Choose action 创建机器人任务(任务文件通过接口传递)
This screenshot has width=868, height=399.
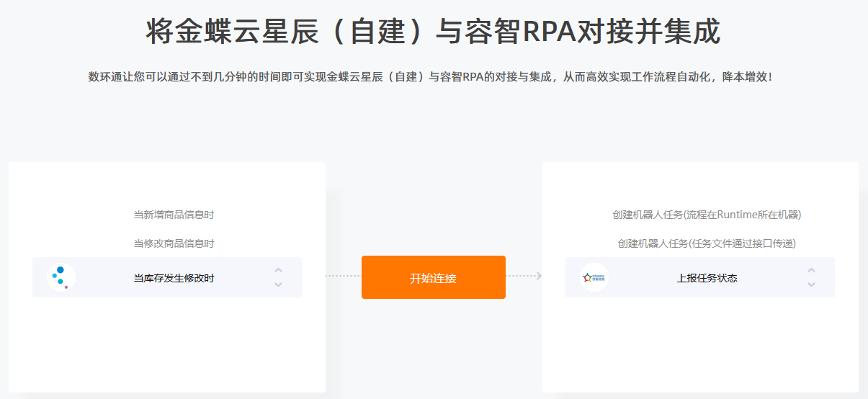(707, 243)
